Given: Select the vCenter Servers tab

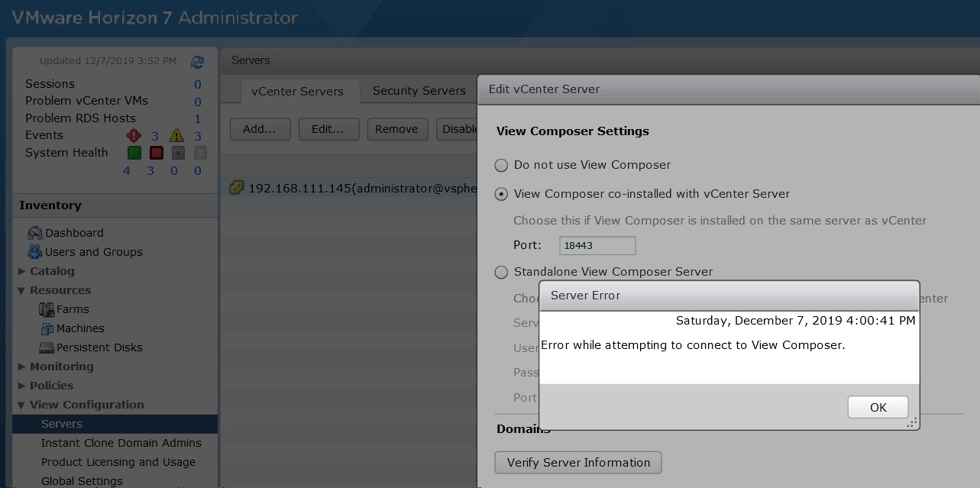Looking at the screenshot, I should coord(297,91).
